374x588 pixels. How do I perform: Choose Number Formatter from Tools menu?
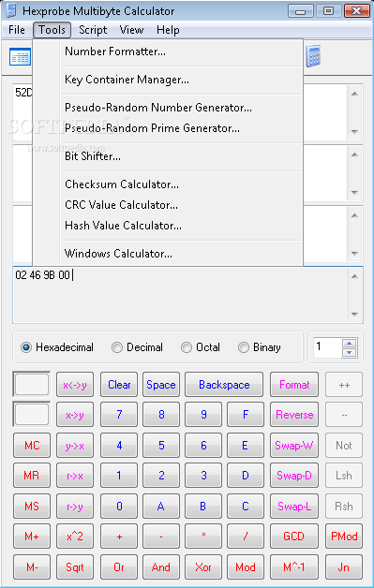pyautogui.click(x=168, y=51)
